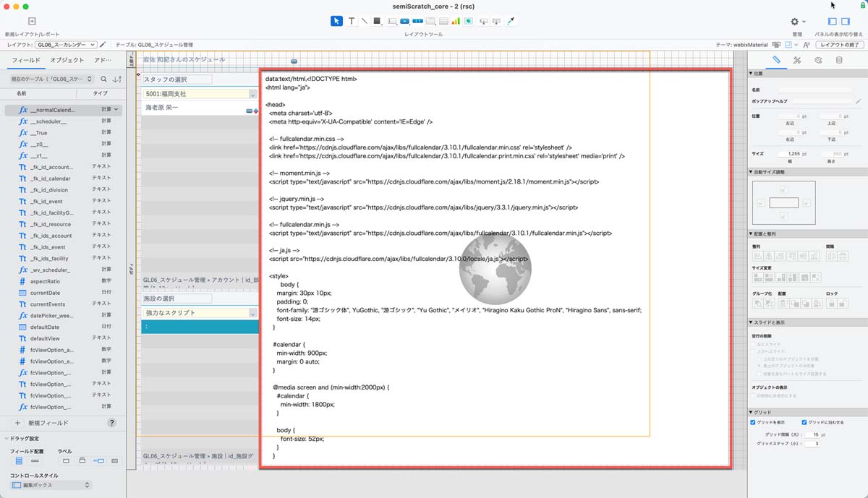Open the screen stencil dropdown arrow
Image resolution: width=868 pixels, height=498 pixels.
tap(796, 45)
